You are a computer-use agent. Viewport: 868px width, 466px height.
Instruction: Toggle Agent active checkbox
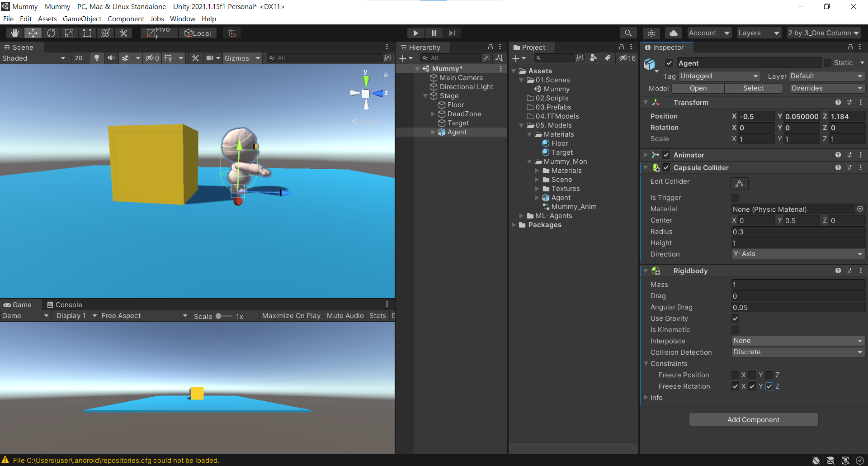click(x=669, y=63)
